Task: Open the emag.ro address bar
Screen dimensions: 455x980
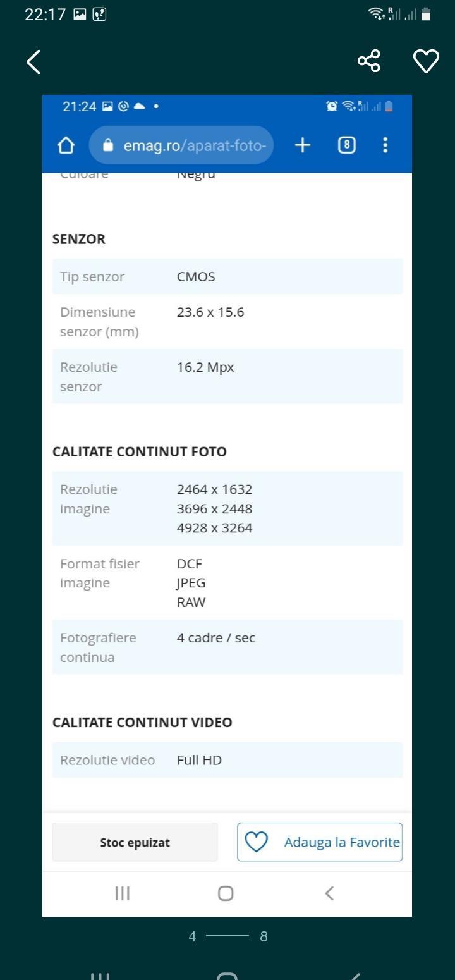Action: tap(181, 145)
